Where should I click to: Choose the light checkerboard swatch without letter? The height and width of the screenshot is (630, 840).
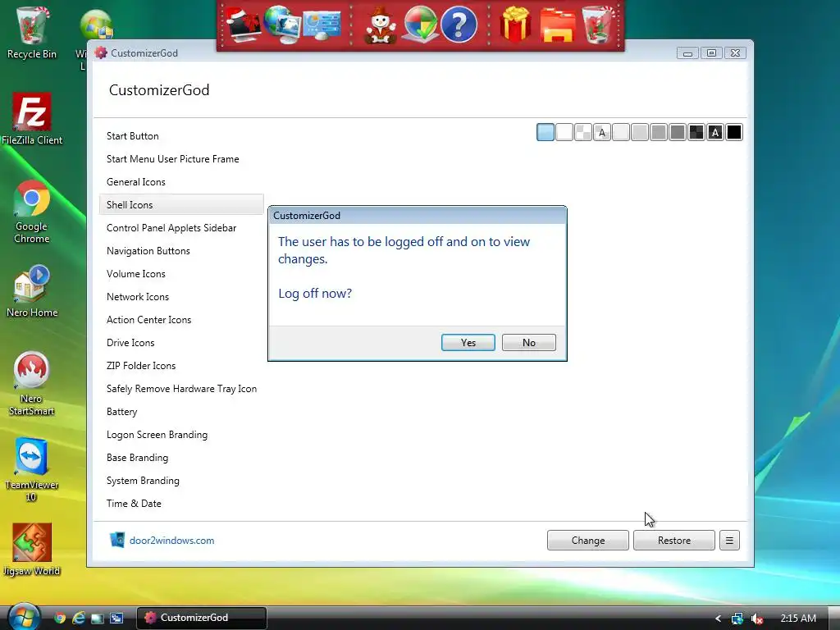tap(583, 132)
